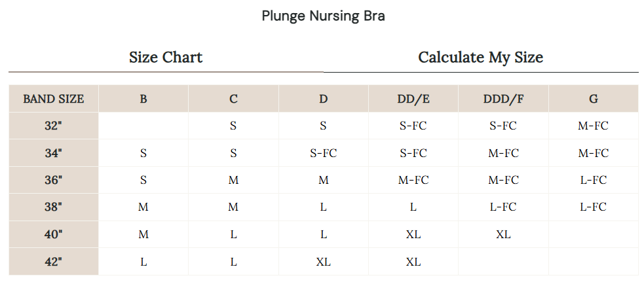Screen dimensions: 644x301
Task: Select the DDD/F cup column header
Action: tap(503, 99)
